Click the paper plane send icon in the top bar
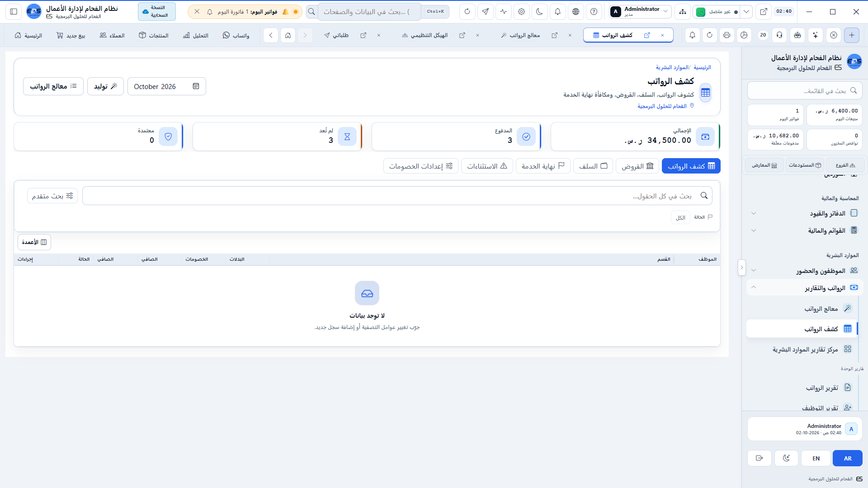Screen dimensions: 868x488 [x=485, y=12]
